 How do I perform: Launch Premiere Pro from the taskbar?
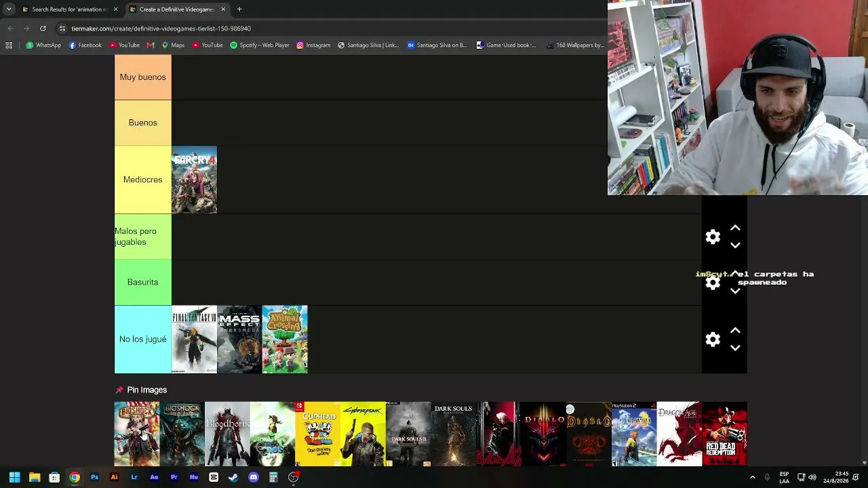[174, 477]
